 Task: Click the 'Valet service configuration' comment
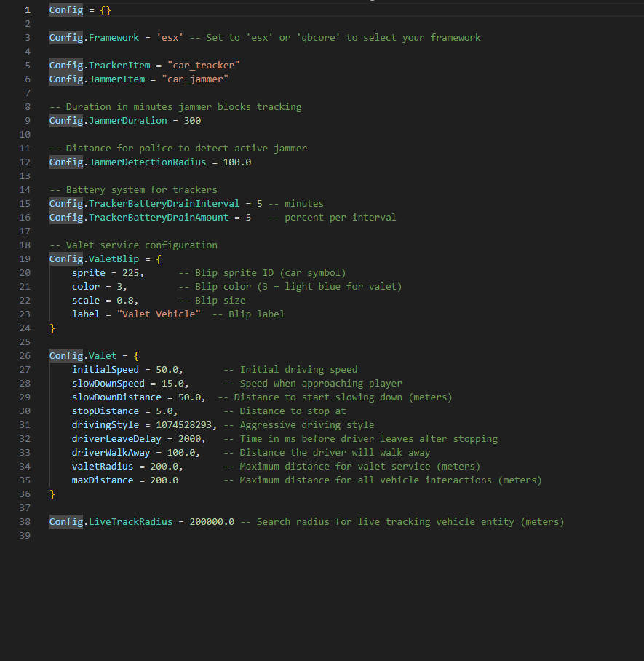133,245
